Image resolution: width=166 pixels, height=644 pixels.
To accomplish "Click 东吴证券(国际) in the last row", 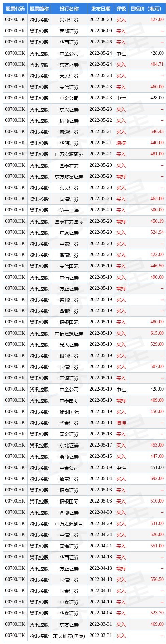I will [x=69, y=636].
